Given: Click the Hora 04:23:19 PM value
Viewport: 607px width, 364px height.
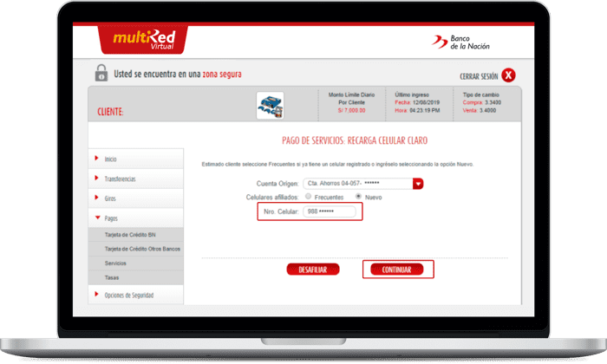Looking at the screenshot, I should (425, 110).
